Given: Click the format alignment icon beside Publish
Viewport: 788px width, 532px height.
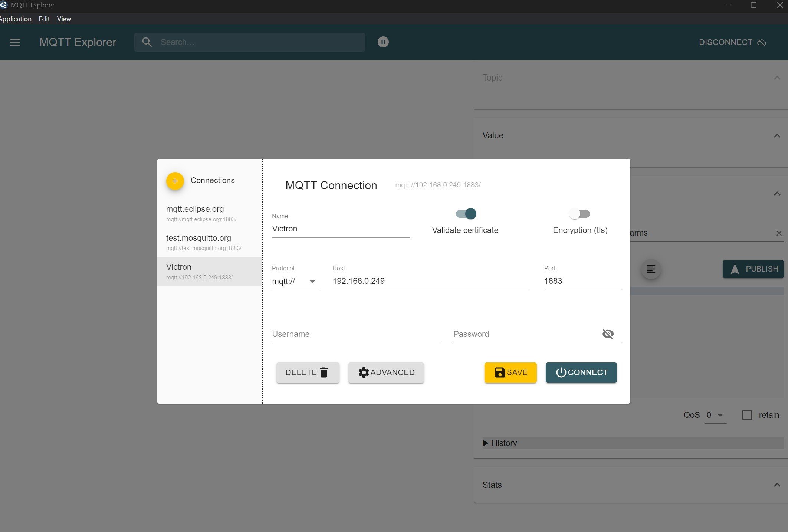Looking at the screenshot, I should [x=651, y=269].
